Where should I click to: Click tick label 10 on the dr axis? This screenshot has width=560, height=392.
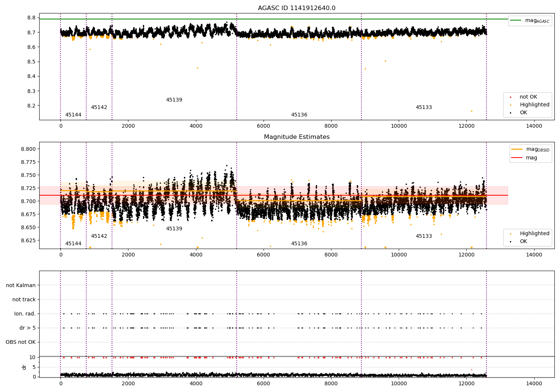(x=32, y=358)
